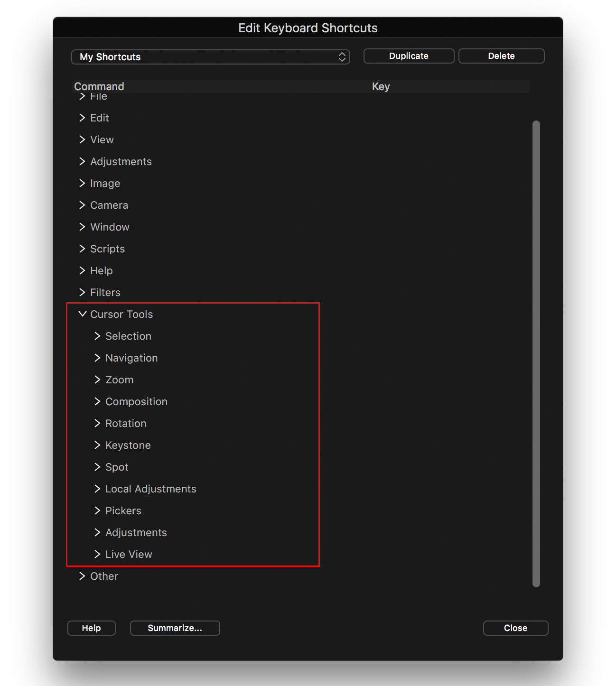Select the Camera menu group

(x=109, y=205)
